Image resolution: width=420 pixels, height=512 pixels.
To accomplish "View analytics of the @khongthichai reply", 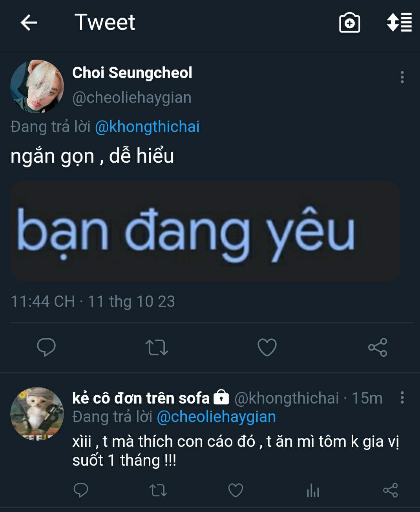I will click(x=313, y=490).
